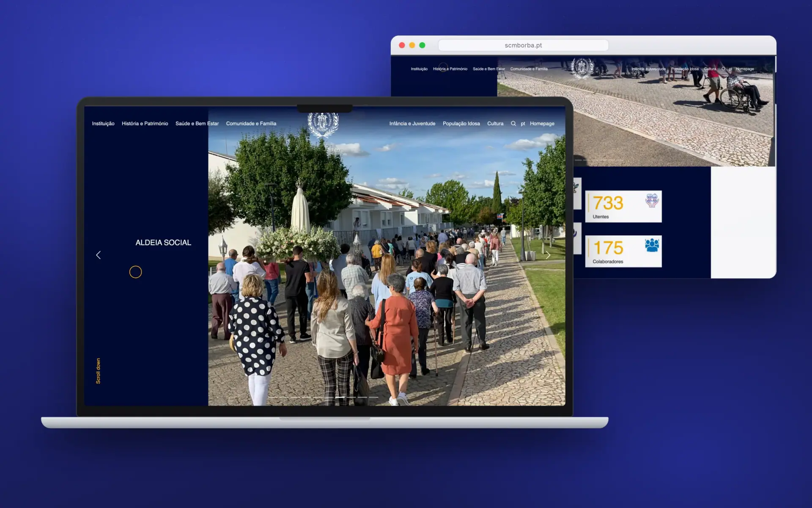Open Instituição menu on the laptop site
The height and width of the screenshot is (508, 812).
[103, 124]
